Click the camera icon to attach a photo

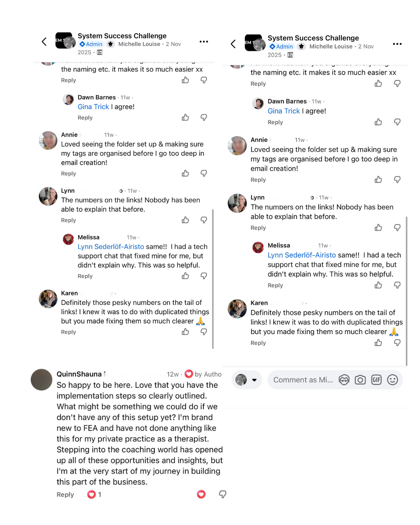[360, 380]
